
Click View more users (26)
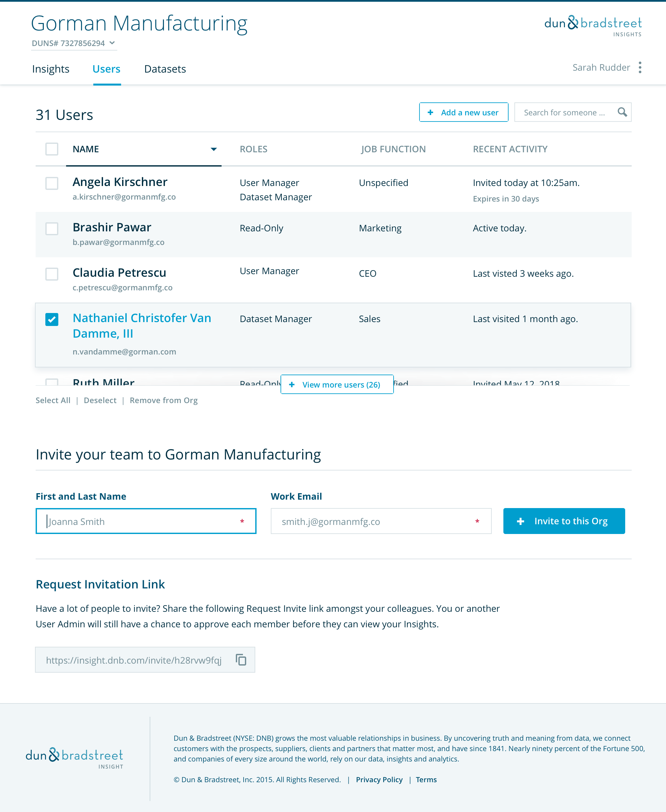click(x=337, y=384)
